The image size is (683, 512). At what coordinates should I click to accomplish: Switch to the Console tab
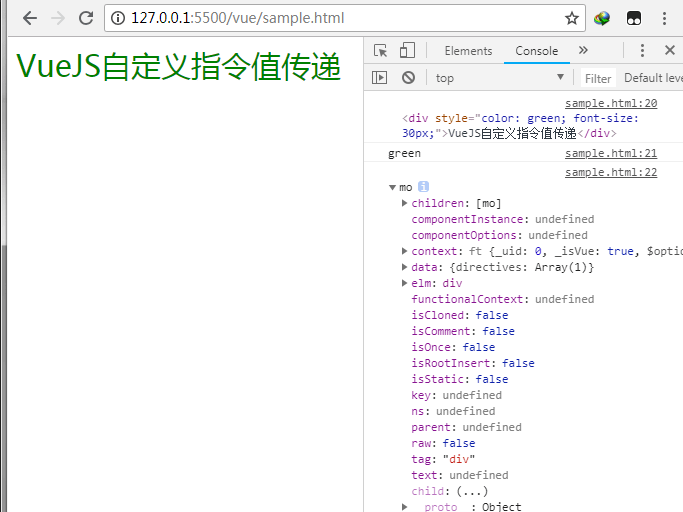click(537, 51)
